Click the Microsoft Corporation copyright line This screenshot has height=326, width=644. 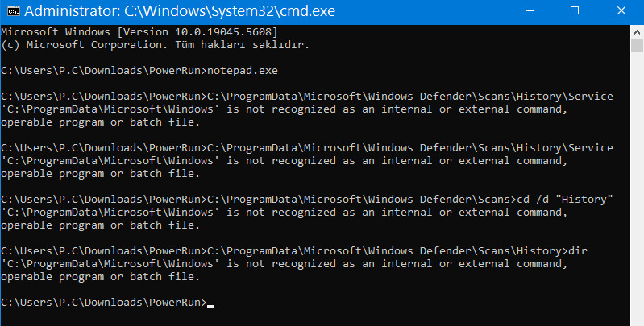[156, 45]
